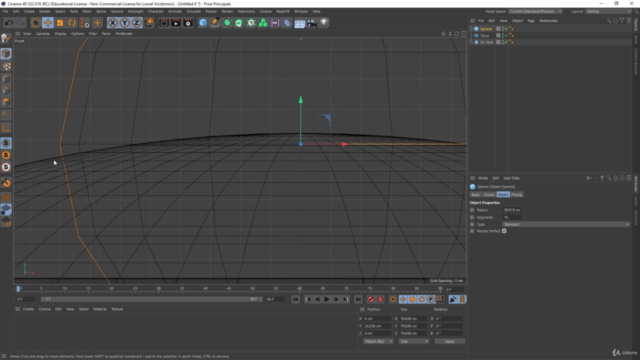Toggle the Z axis lock
This screenshot has height=360, width=640.
(136, 23)
